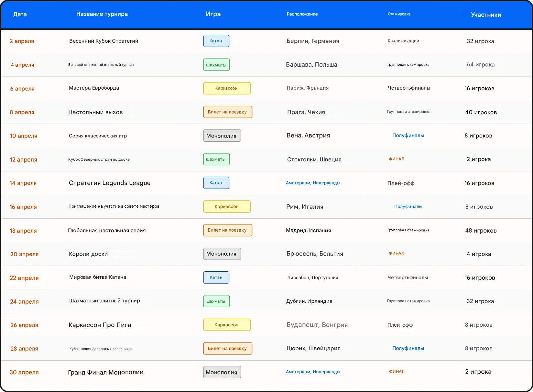This screenshot has width=533, height=392.
Task: Open Билет на поездку tag for Настольный вызов
Action: click(x=228, y=112)
